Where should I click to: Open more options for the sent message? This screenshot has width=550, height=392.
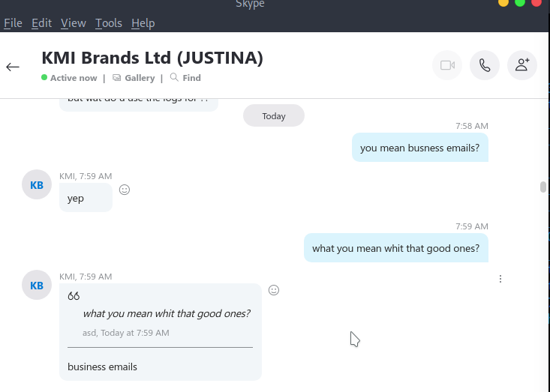[500, 279]
